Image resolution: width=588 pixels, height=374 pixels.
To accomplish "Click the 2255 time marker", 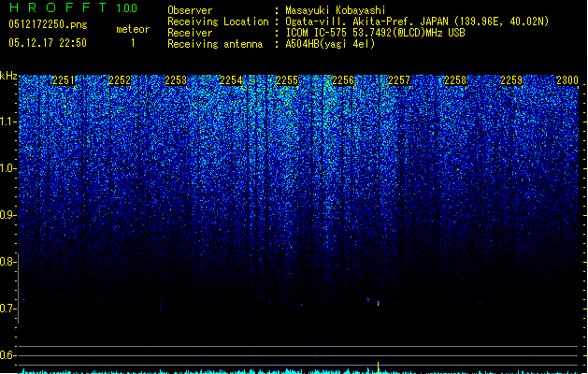I will click(x=287, y=80).
